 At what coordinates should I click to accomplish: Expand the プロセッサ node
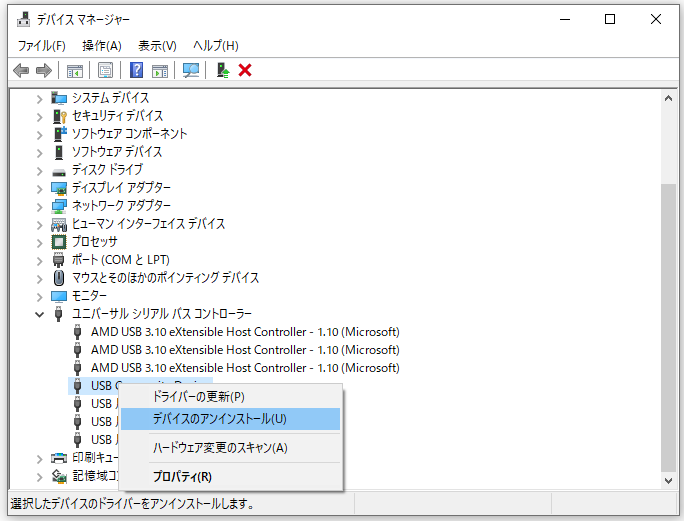[40, 243]
